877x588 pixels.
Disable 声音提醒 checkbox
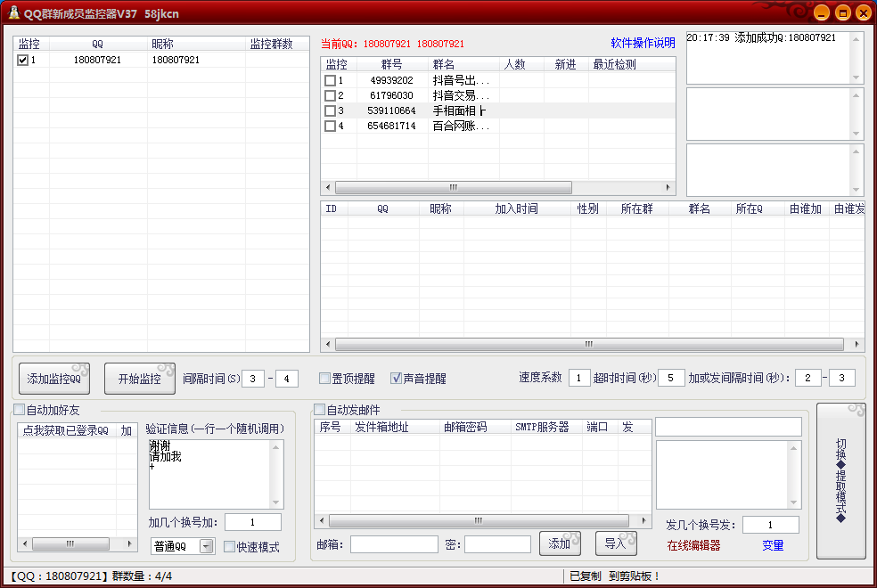(396, 379)
